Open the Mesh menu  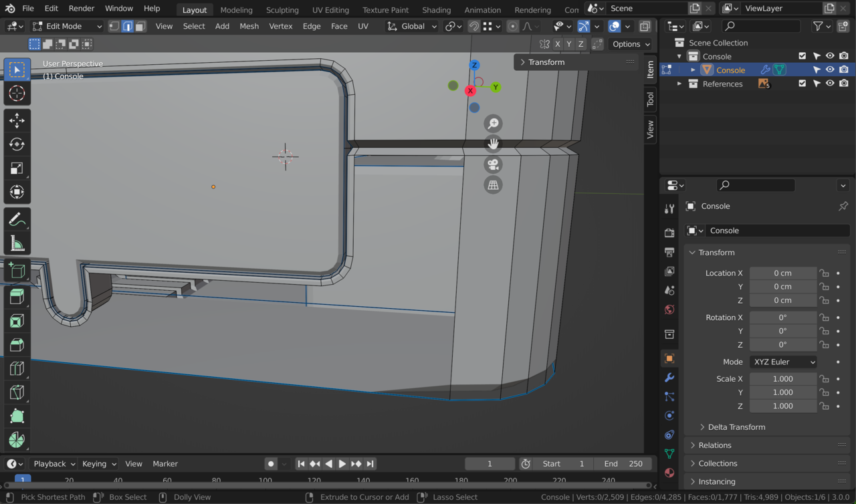[x=249, y=26]
